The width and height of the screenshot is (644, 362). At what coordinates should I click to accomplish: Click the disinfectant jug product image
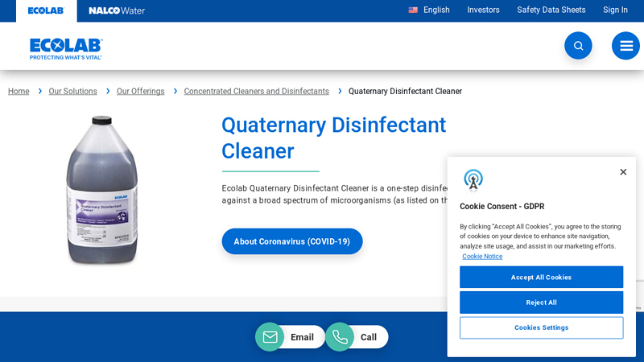click(x=102, y=190)
